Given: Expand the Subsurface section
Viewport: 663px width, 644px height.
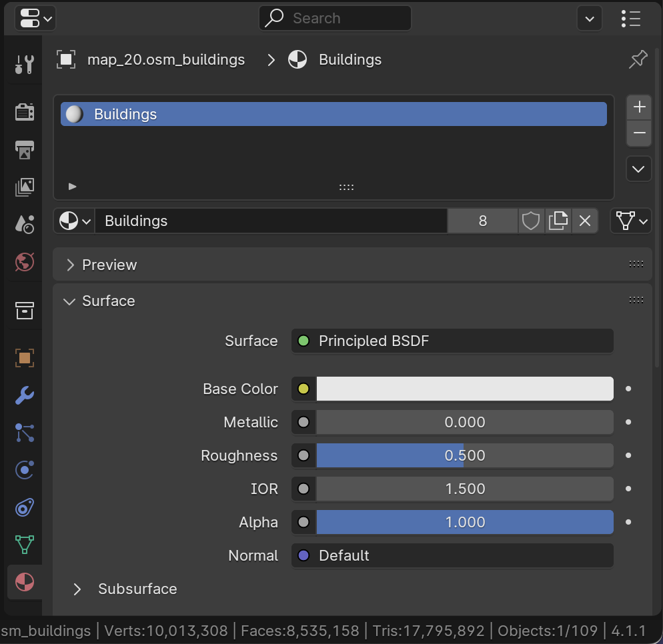Looking at the screenshot, I should pos(137,589).
